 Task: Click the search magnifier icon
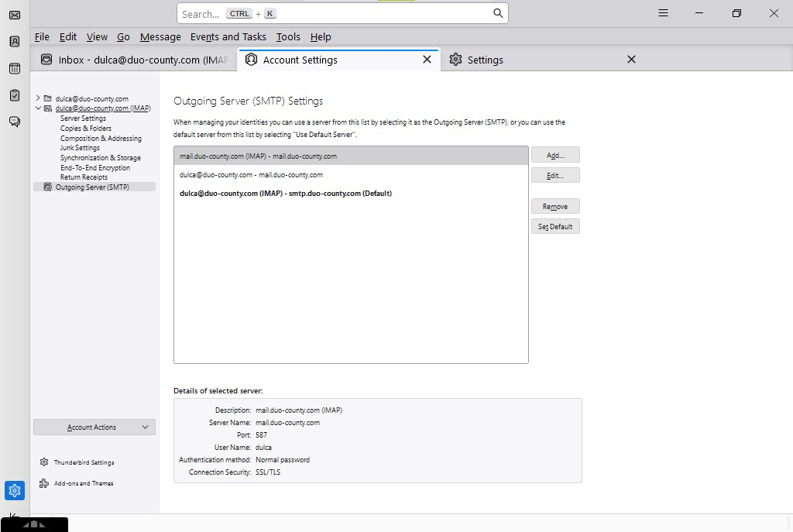click(498, 13)
